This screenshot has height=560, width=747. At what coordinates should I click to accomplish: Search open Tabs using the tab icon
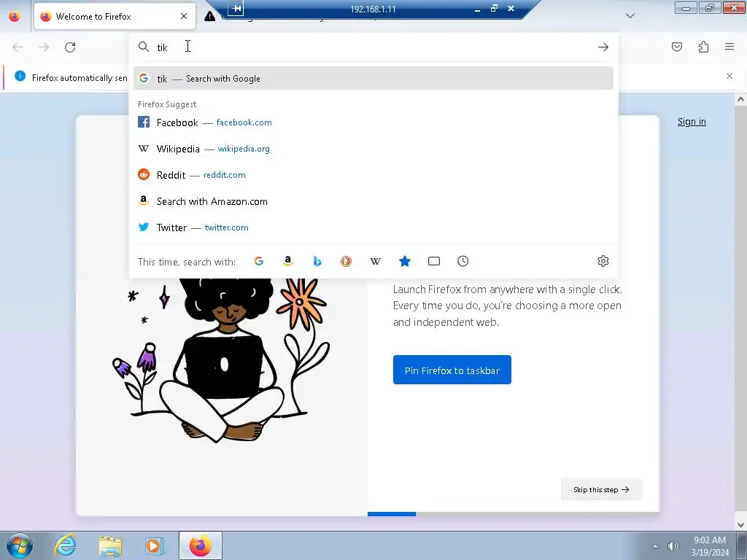click(433, 261)
